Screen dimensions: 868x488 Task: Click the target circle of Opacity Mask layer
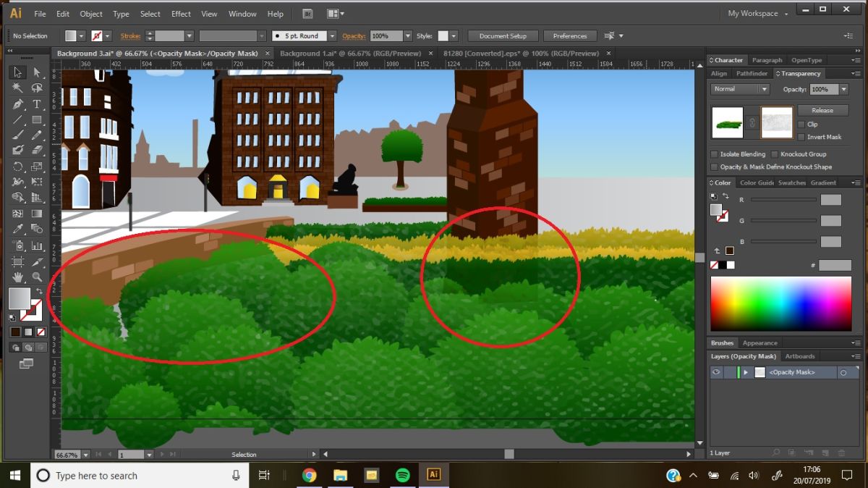point(843,372)
